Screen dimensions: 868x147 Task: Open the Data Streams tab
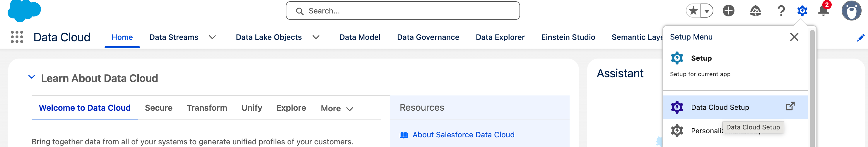(x=174, y=37)
